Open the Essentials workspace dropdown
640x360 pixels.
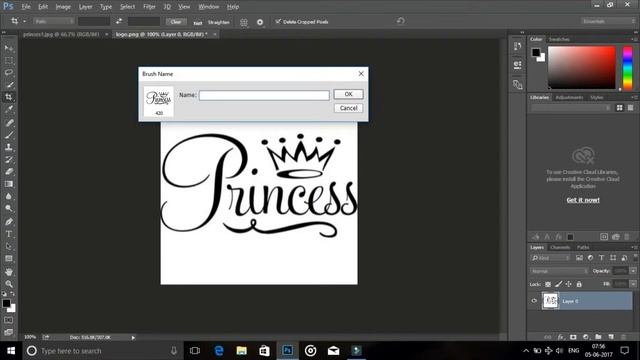tap(608, 21)
